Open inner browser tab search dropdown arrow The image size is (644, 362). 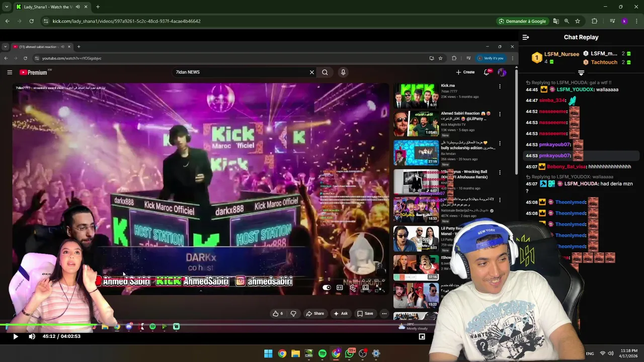pyautogui.click(x=5, y=47)
